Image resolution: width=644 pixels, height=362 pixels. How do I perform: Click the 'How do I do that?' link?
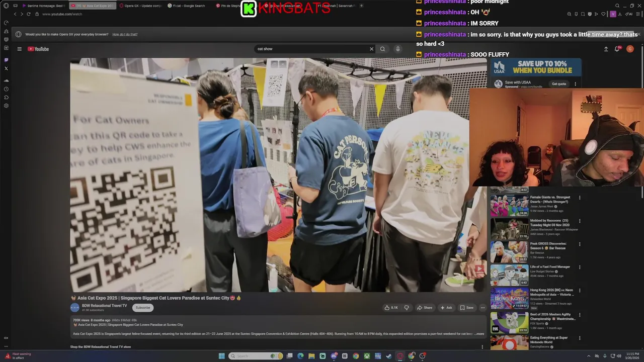click(125, 34)
